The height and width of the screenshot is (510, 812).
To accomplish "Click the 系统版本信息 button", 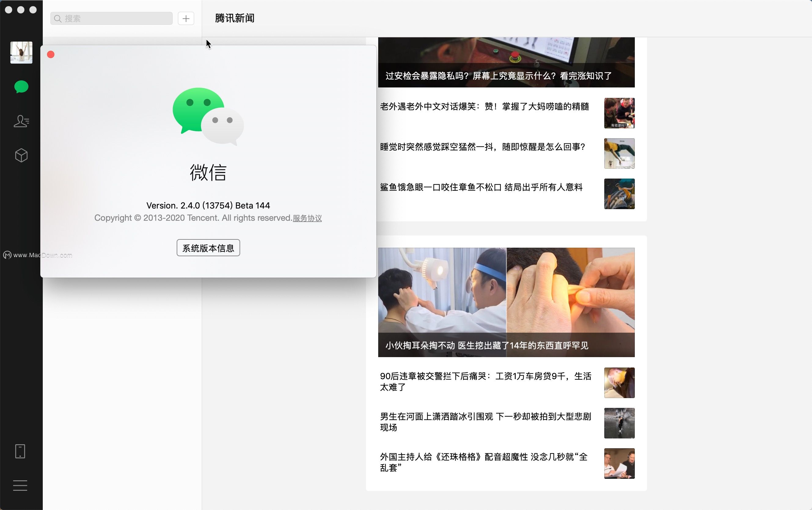I will pos(208,248).
